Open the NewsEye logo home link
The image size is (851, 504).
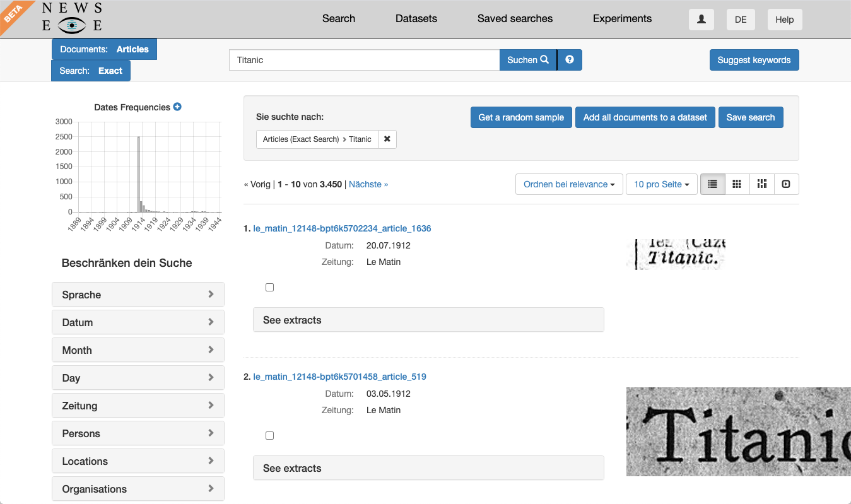pos(72,18)
